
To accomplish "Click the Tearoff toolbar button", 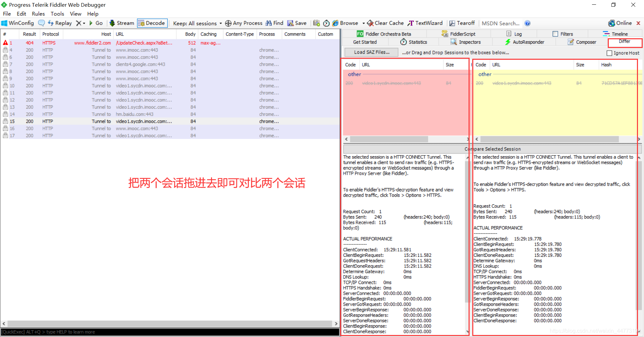I will (x=462, y=23).
